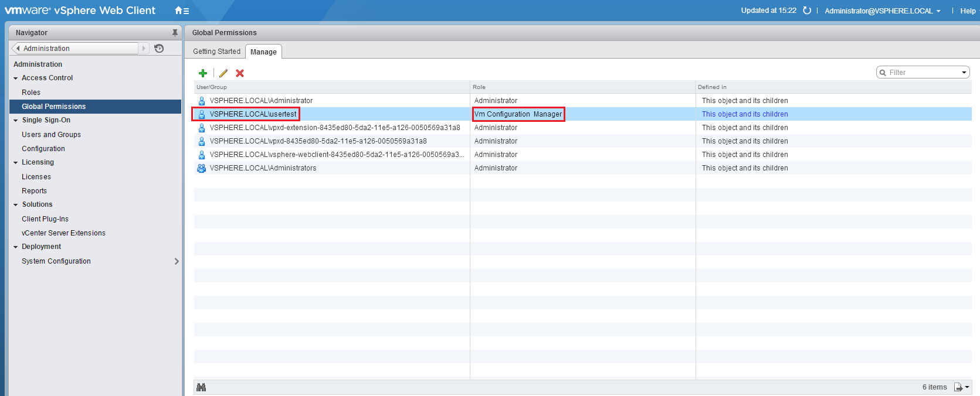The height and width of the screenshot is (396, 980).
Task: Add a new global permission
Action: click(203, 73)
